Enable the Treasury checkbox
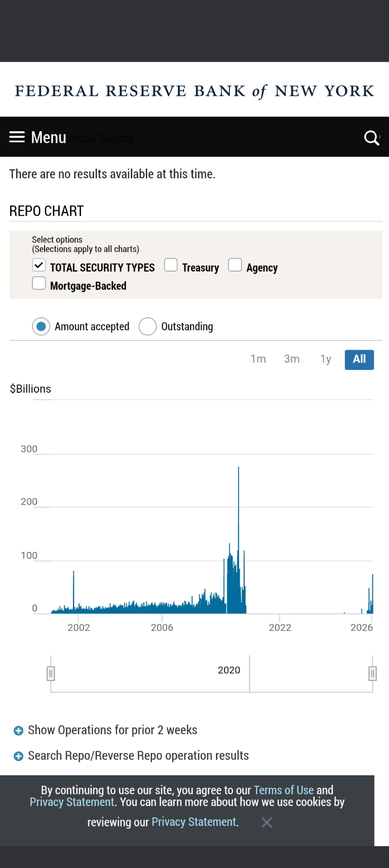The image size is (389, 868). pos(171,265)
